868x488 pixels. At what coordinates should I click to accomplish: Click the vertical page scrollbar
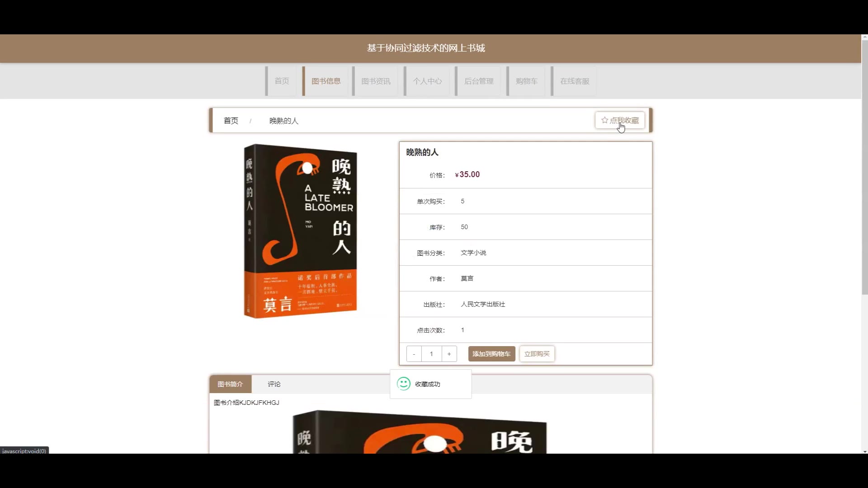point(864,167)
